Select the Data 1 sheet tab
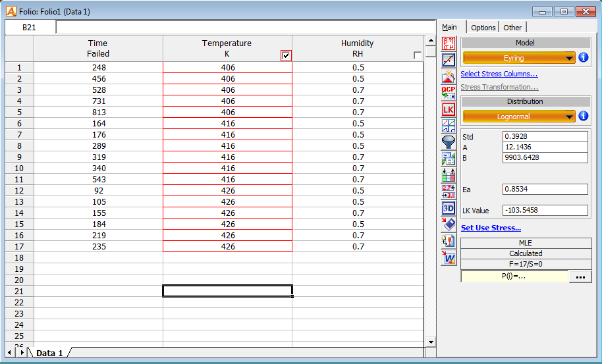 pyautogui.click(x=49, y=353)
